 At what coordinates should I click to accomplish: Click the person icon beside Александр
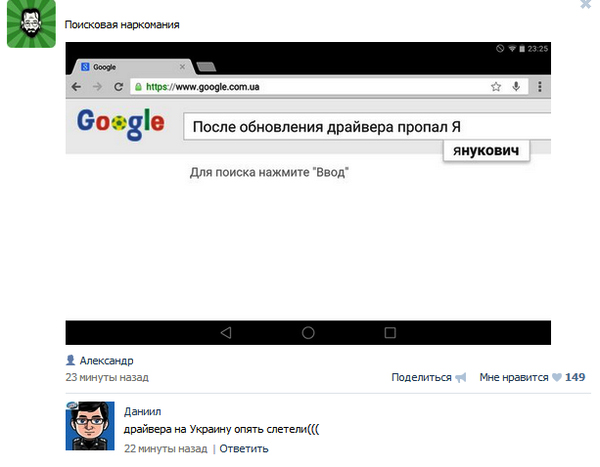coord(70,360)
